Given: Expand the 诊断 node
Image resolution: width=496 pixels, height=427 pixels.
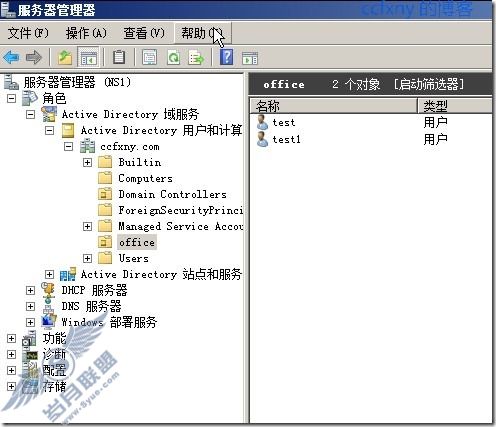Looking at the screenshot, I should (x=11, y=354).
